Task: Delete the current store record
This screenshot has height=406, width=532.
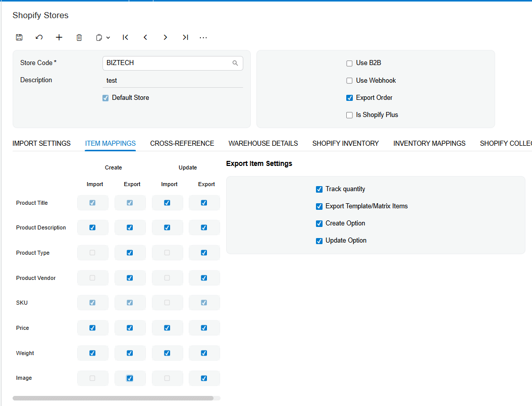Action: click(79, 37)
